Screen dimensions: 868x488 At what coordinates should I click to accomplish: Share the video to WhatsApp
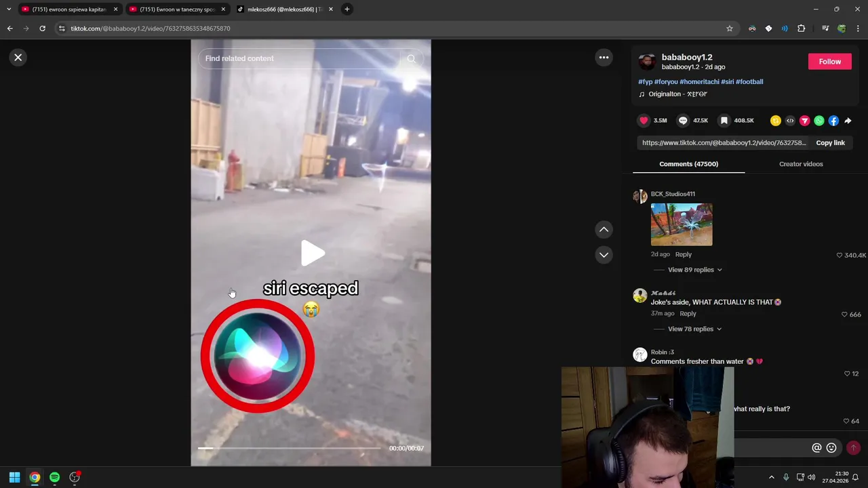(x=819, y=121)
